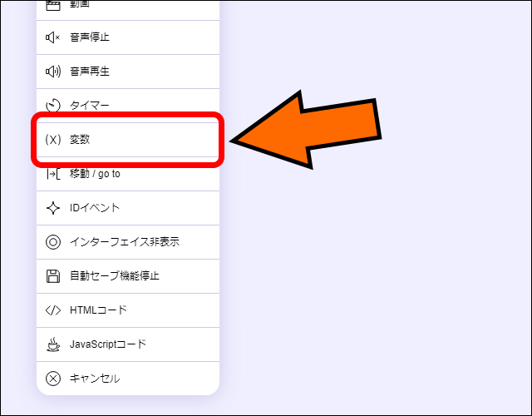Click the timer clock icon
The height and width of the screenshot is (416, 532).
click(x=53, y=106)
